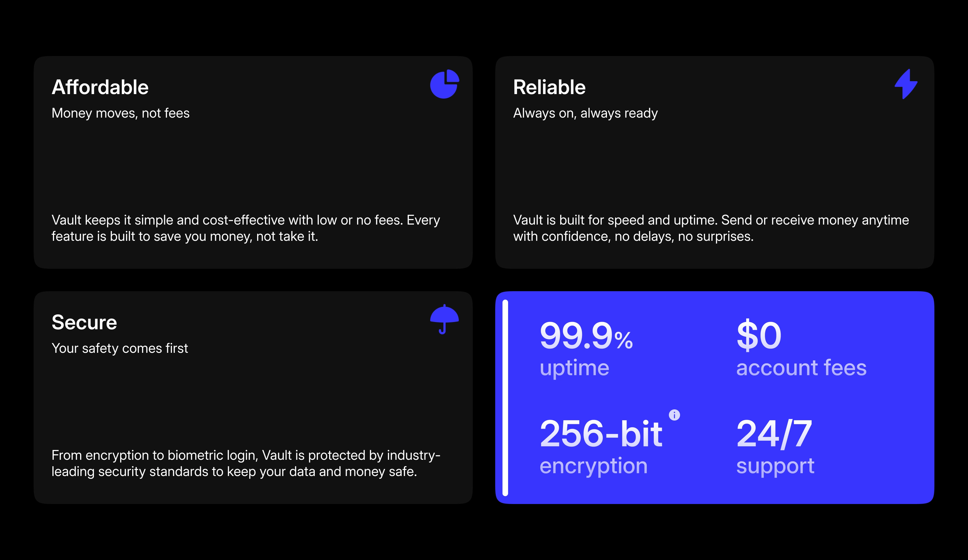Click 'Always on, always ready' subtitle

tap(585, 113)
